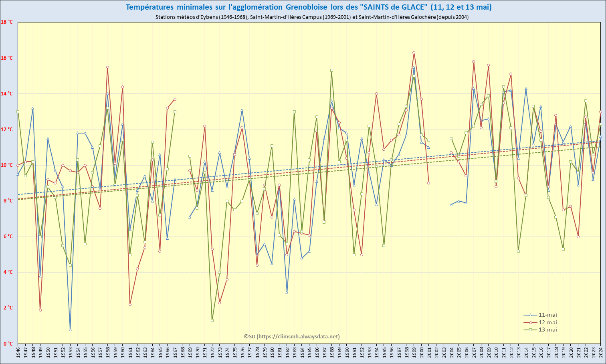Viewport: 606px width, 364px height.
Task: Click the 1976 year label on x-axis
Action: pos(242,352)
